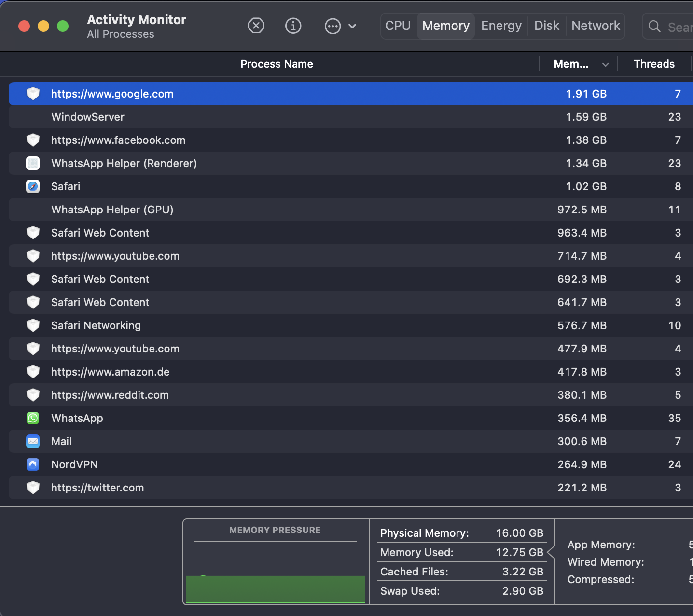Expand the chevron beside the More actions icon
This screenshot has height=616, width=693.
pyautogui.click(x=352, y=26)
